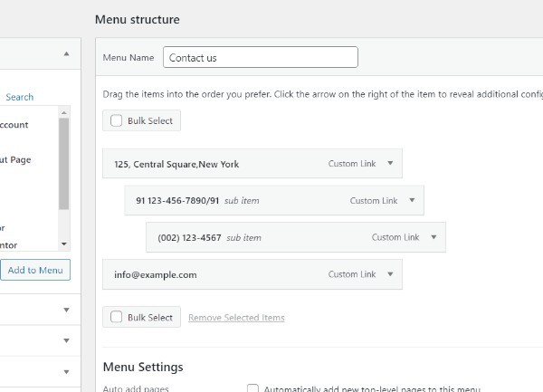Select the 91 123-456-7890/91 menu item

point(274,200)
